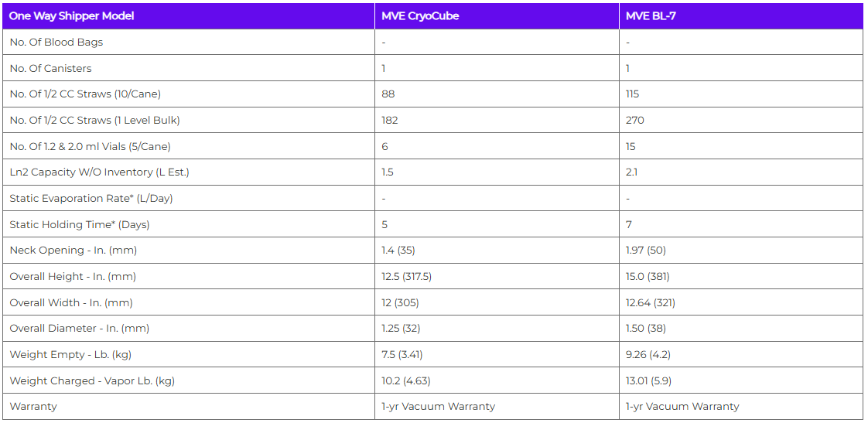Click the Overall Width value 12 (305)
The image size is (868, 423).
tap(400, 302)
